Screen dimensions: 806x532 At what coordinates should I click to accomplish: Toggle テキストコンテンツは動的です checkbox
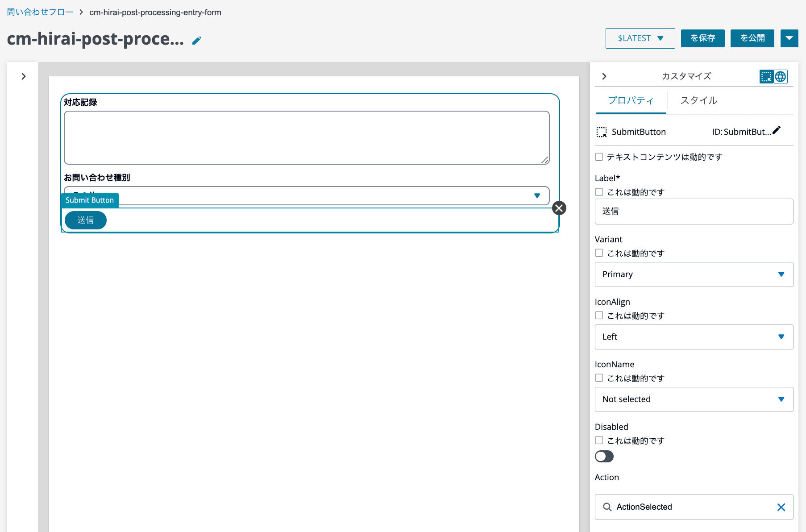pos(599,157)
